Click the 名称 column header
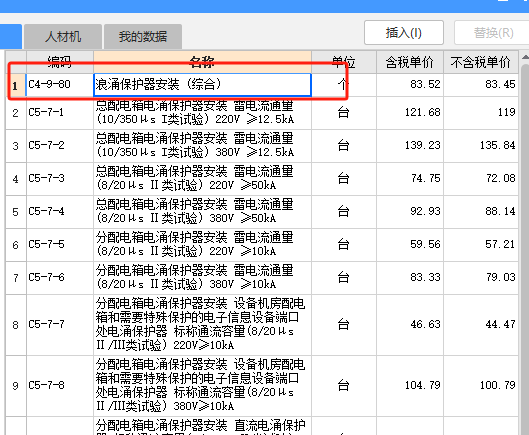This screenshot has height=435, width=529. pyautogui.click(x=202, y=62)
